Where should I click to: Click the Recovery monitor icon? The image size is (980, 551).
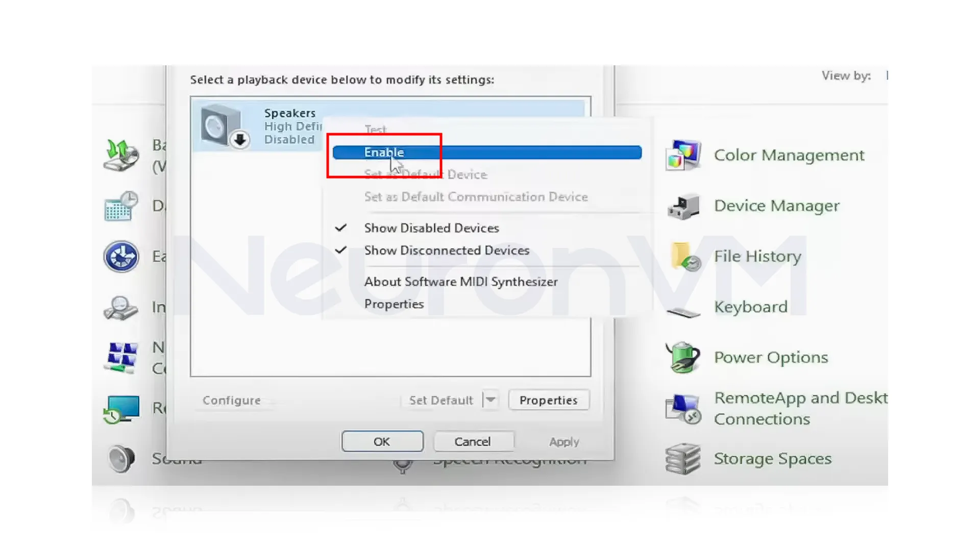tap(121, 409)
